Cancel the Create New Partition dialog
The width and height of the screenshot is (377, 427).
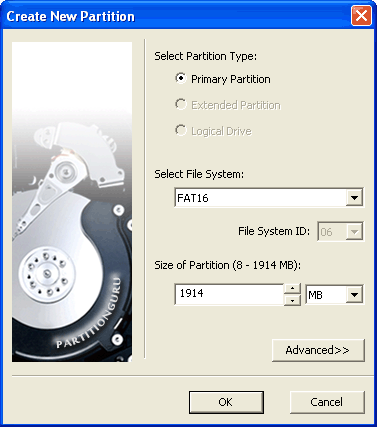click(x=327, y=402)
